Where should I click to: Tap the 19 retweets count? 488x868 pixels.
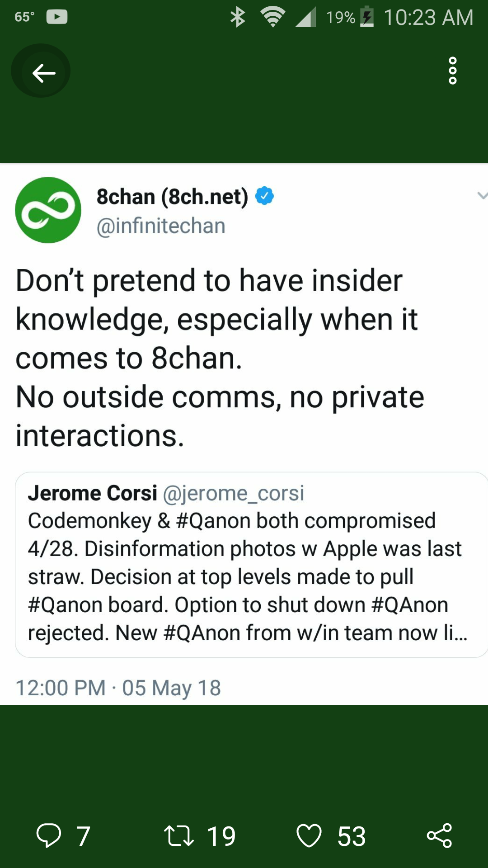coord(221,836)
